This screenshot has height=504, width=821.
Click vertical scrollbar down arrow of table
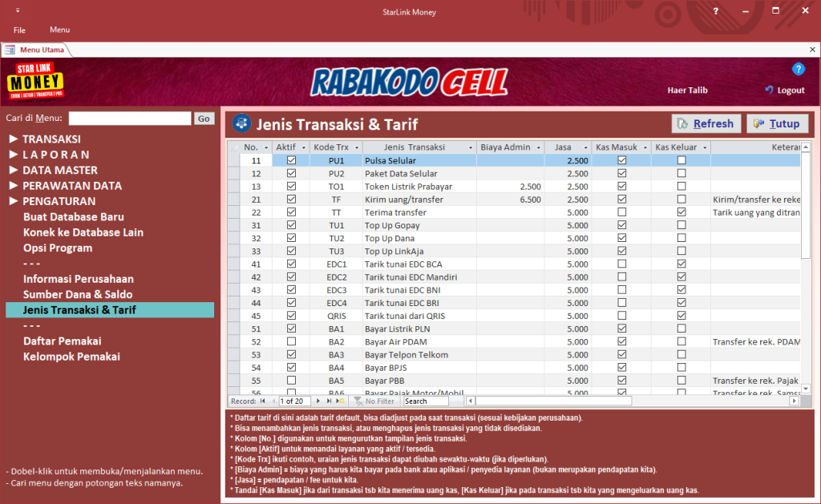[x=806, y=389]
